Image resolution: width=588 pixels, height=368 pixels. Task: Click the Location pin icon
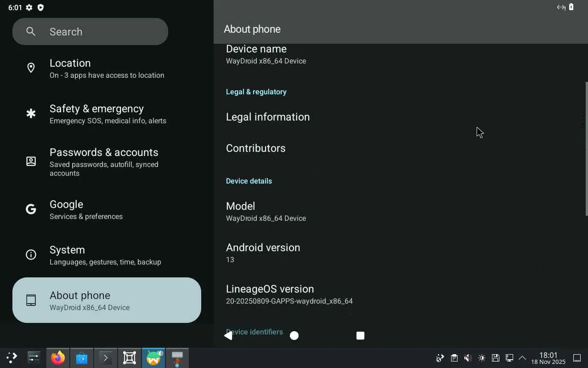[31, 68]
